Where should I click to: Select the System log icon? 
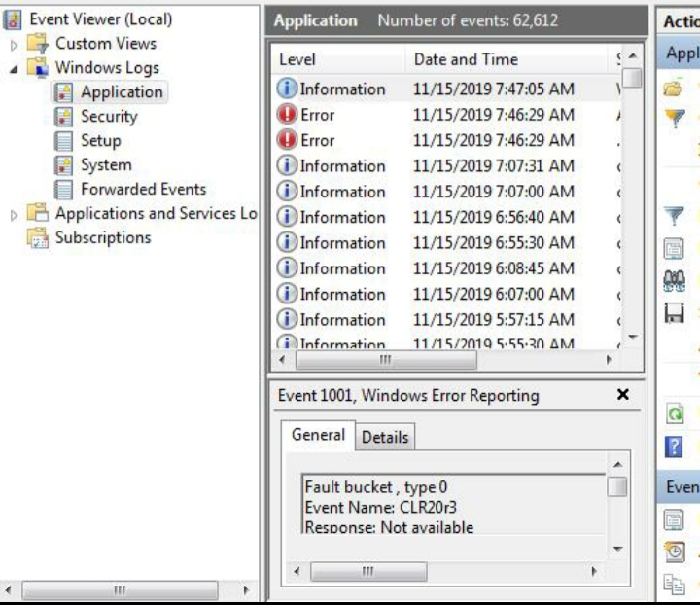coord(63,164)
